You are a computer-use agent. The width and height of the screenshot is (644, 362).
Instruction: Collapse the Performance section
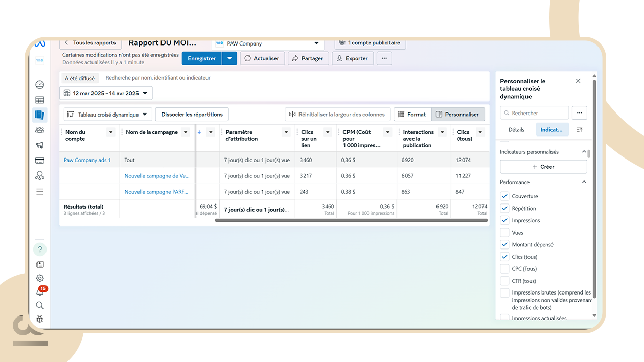tap(584, 182)
